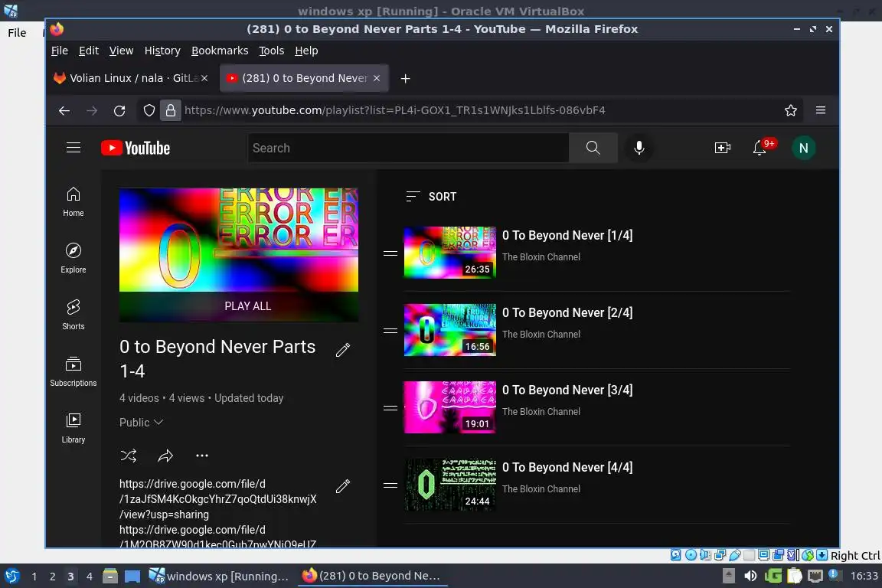Open the SORT playlist menu
Viewport: 882px width, 588px height.
coord(431,196)
